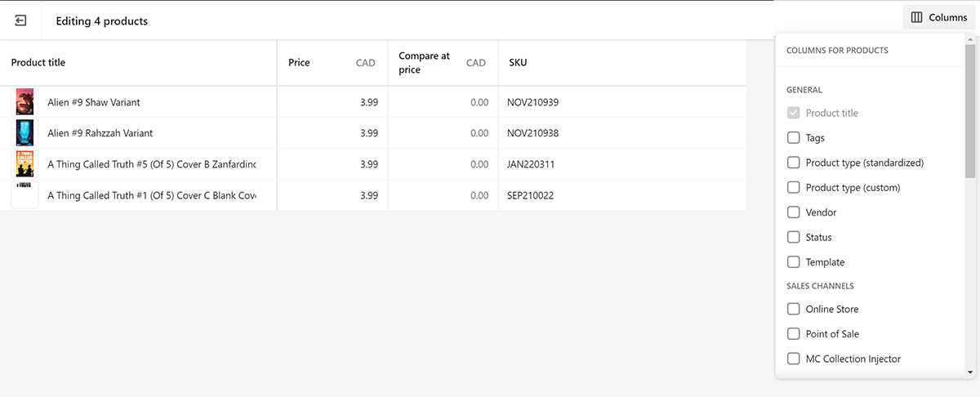
Task: Check Product type (custom) column
Action: [793, 187]
